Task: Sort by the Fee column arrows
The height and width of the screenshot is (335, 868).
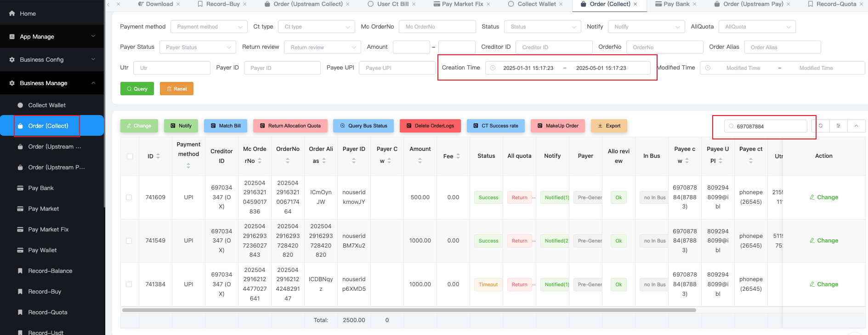Action: [458, 156]
